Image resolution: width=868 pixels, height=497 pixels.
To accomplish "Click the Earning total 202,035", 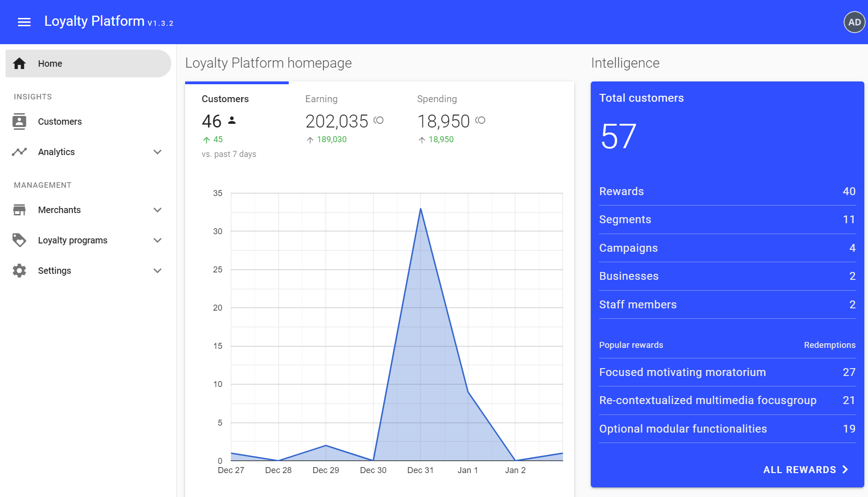I will click(337, 121).
